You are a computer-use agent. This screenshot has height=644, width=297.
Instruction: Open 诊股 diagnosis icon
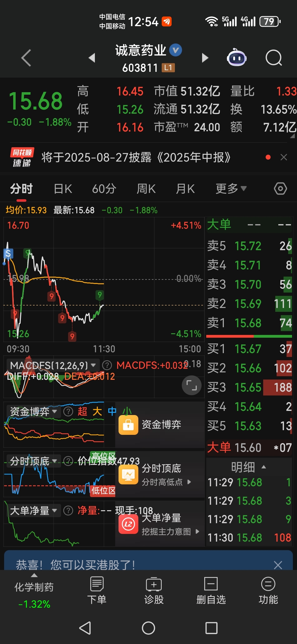[x=154, y=591]
